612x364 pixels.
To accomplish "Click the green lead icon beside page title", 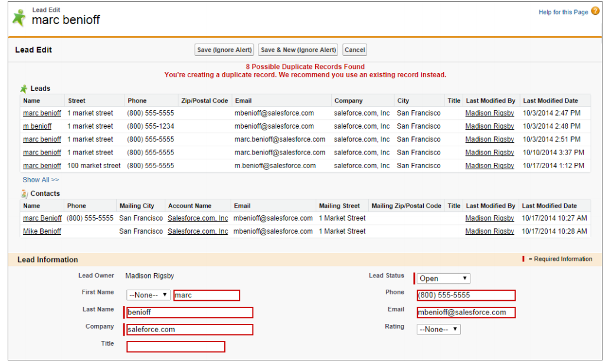I will coord(18,17).
